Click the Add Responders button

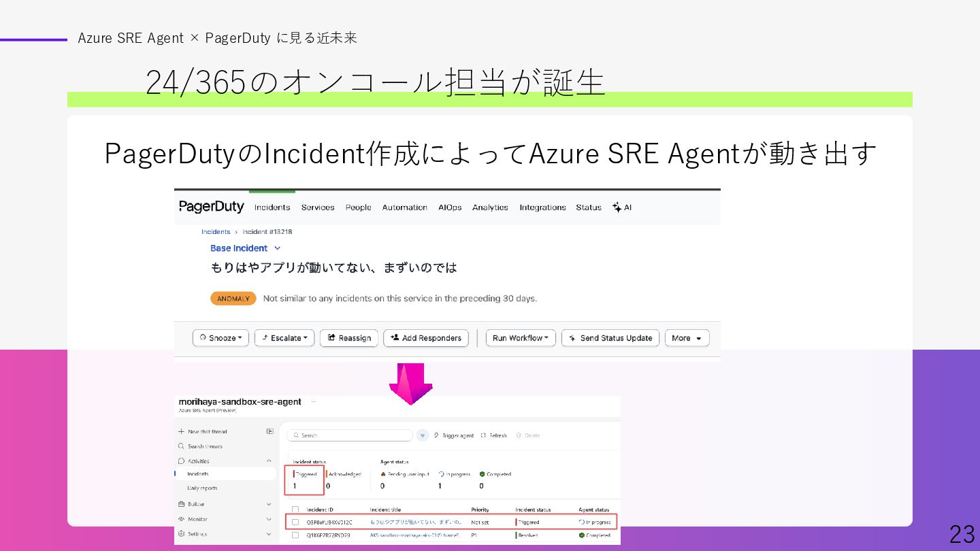click(x=426, y=338)
